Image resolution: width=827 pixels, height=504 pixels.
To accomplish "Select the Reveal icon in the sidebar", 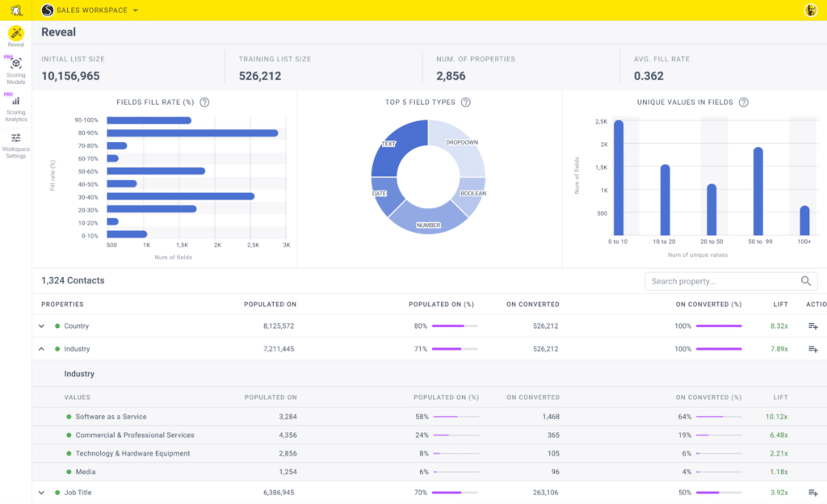I will (x=15, y=35).
